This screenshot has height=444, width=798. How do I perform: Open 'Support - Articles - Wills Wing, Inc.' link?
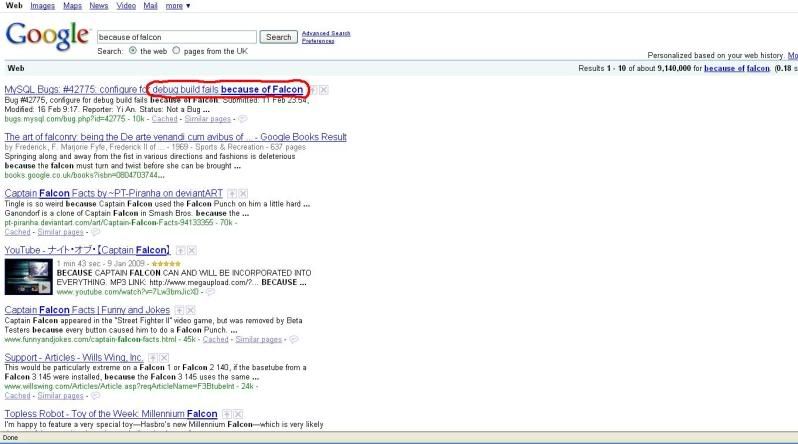click(x=74, y=357)
